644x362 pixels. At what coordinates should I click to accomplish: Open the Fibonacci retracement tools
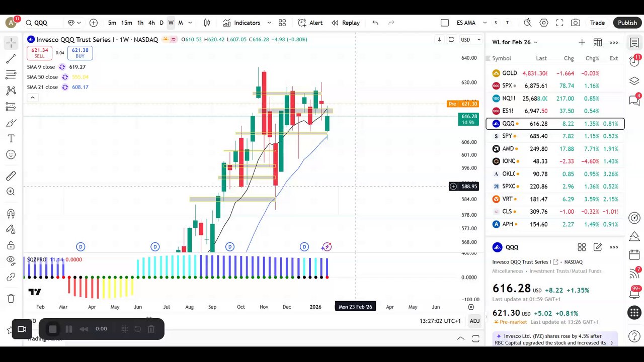(x=11, y=75)
